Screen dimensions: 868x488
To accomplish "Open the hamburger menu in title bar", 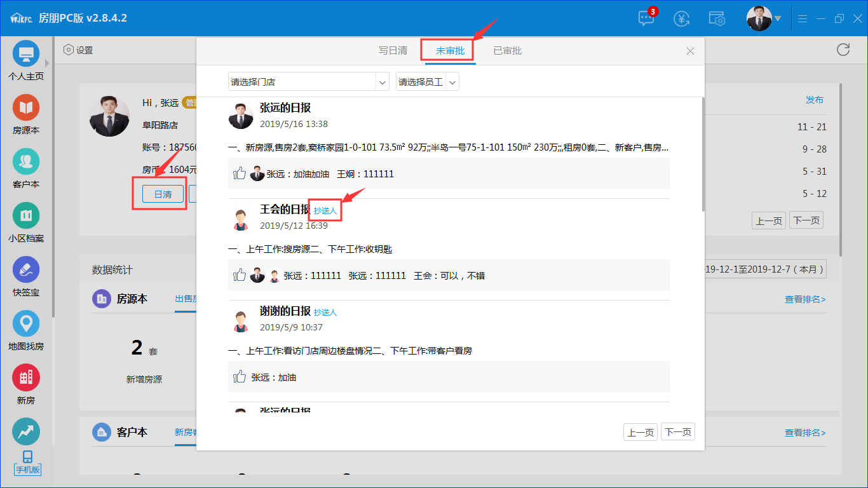I will coord(803,18).
